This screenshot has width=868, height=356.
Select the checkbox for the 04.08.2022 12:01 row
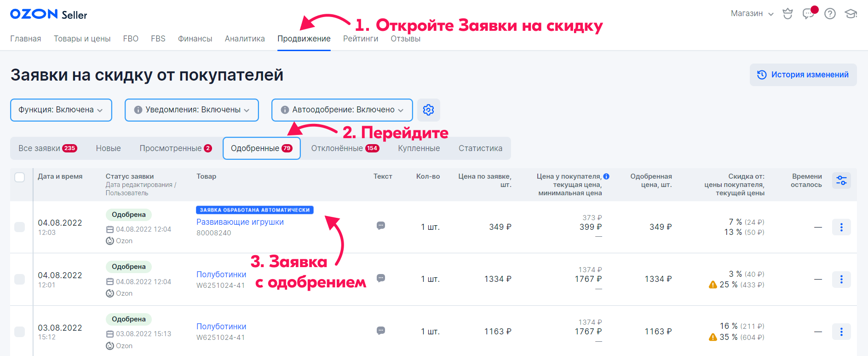click(x=20, y=280)
